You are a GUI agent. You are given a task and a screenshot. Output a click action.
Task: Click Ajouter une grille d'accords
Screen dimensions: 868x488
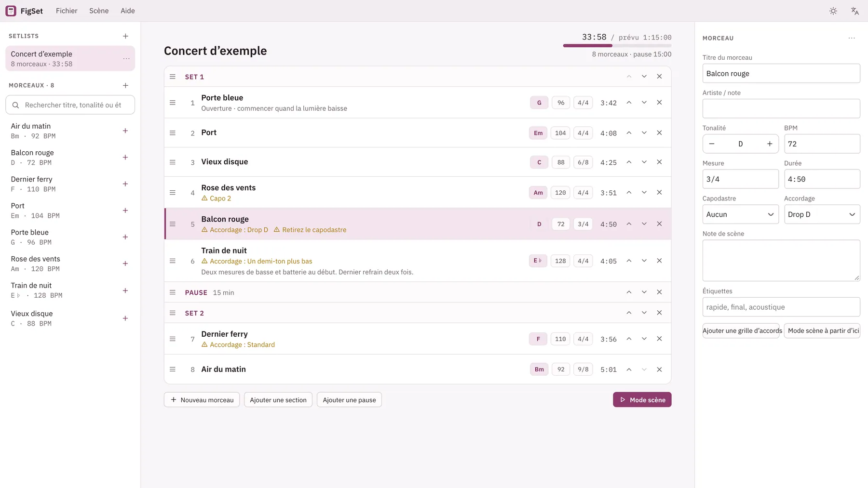click(741, 331)
